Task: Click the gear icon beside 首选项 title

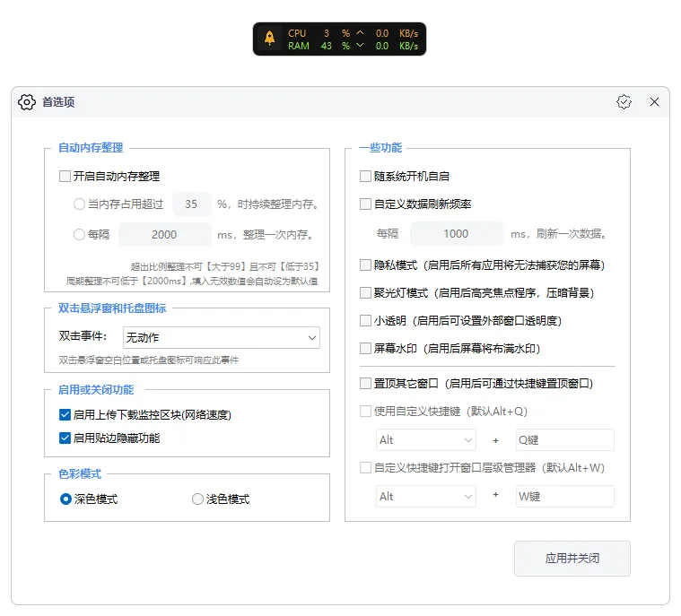Action: 27,102
